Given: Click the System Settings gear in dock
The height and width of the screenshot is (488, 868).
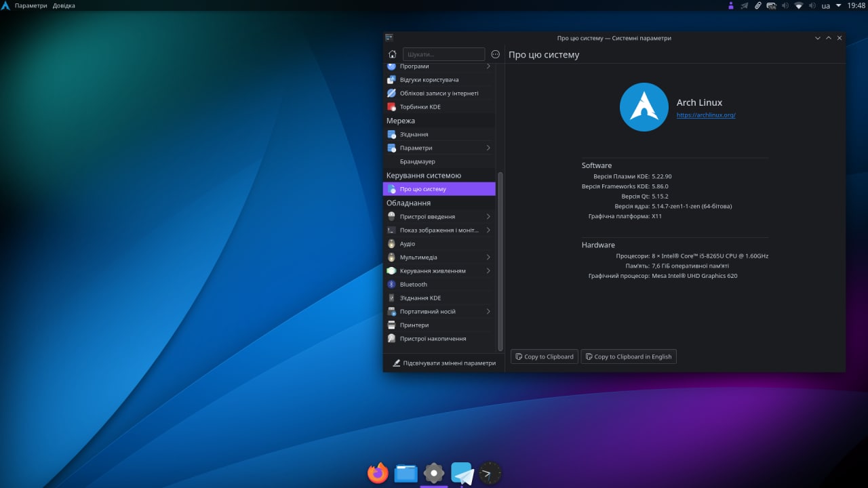Looking at the screenshot, I should pos(434,472).
